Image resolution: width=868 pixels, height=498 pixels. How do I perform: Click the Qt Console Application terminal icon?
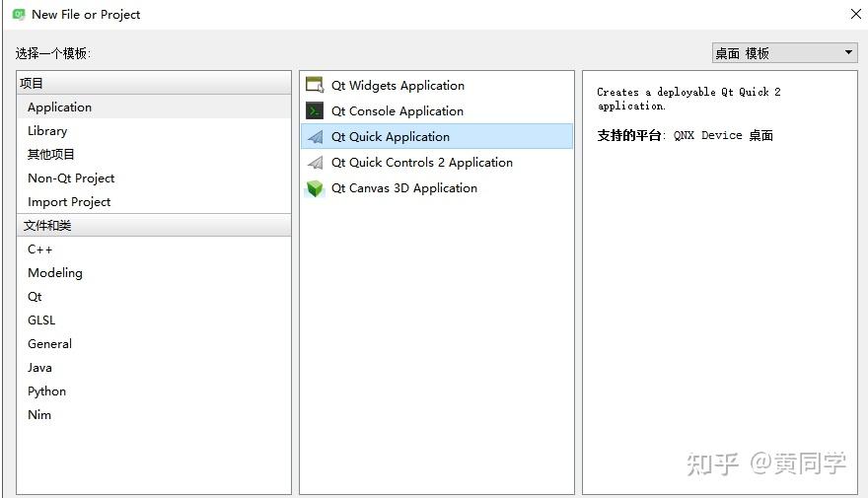click(315, 110)
